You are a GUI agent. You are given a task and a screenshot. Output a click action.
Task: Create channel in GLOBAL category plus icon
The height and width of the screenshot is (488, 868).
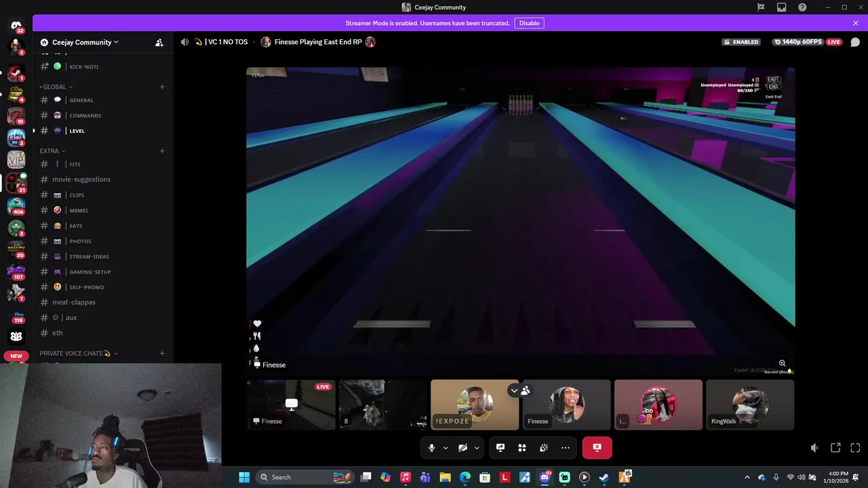162,87
